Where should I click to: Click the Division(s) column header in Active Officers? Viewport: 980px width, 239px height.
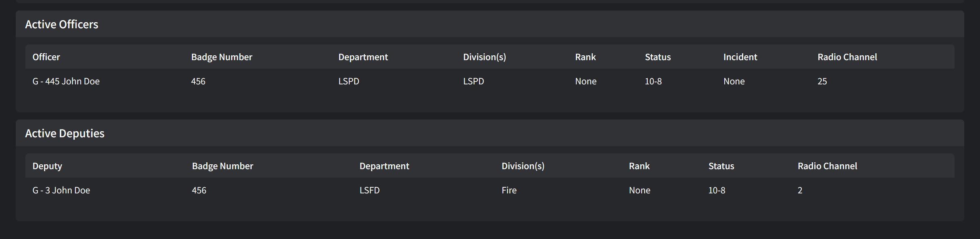click(x=484, y=57)
